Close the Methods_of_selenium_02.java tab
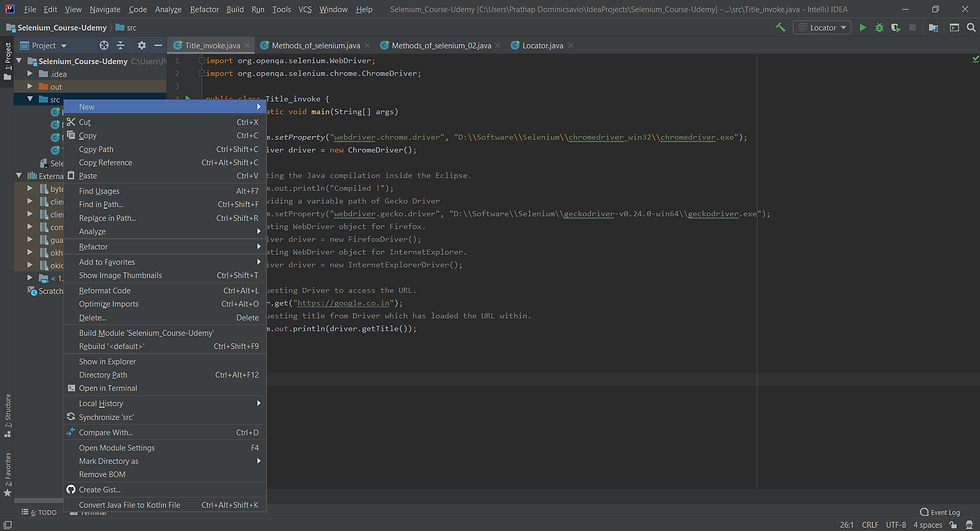980x531 pixels. tap(498, 46)
